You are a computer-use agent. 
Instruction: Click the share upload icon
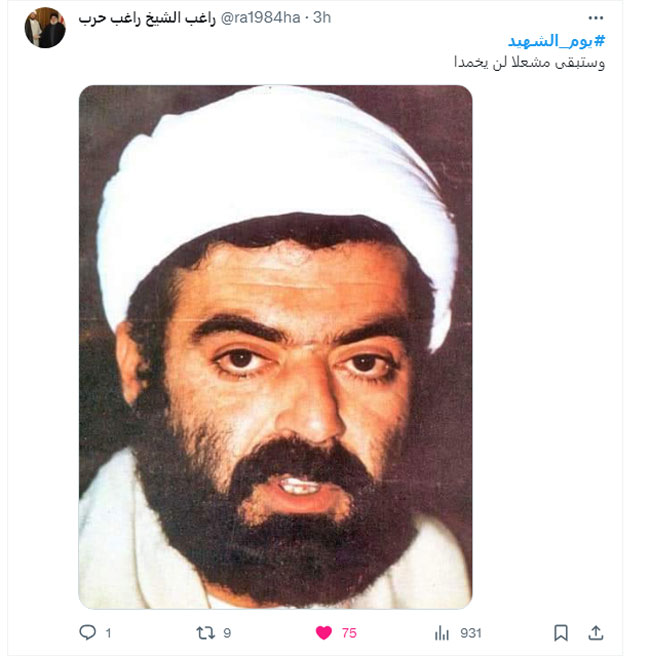(x=596, y=633)
